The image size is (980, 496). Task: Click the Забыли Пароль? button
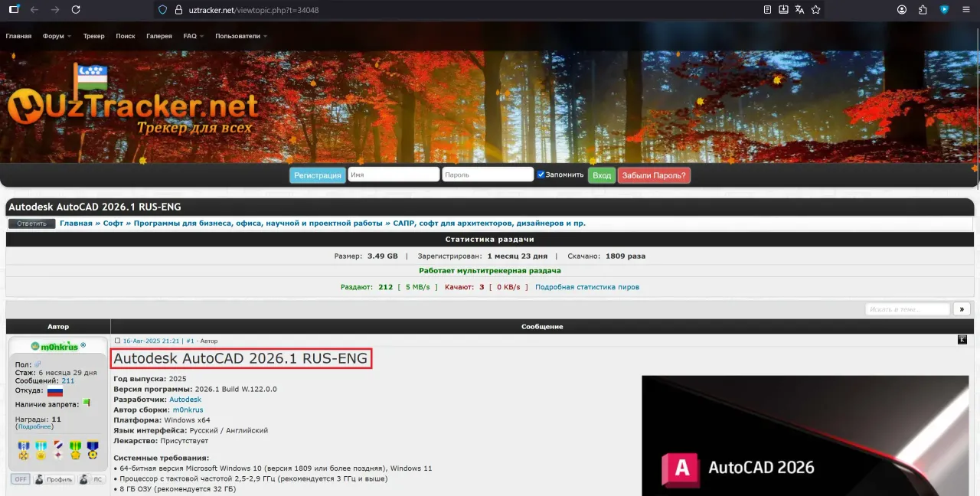tap(654, 175)
